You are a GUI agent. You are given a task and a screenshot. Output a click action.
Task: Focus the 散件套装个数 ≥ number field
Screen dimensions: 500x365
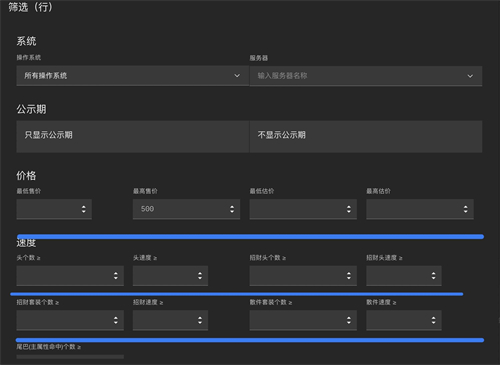(x=303, y=320)
